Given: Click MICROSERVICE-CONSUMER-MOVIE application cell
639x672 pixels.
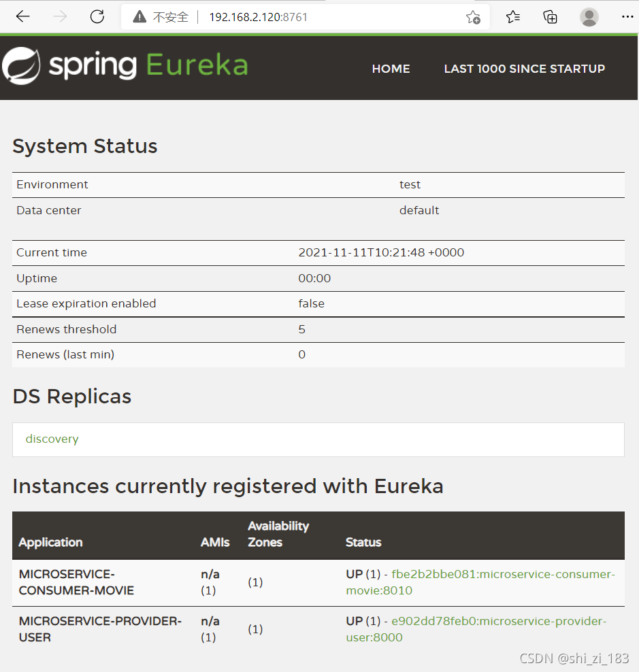Looking at the screenshot, I should coord(76,582).
